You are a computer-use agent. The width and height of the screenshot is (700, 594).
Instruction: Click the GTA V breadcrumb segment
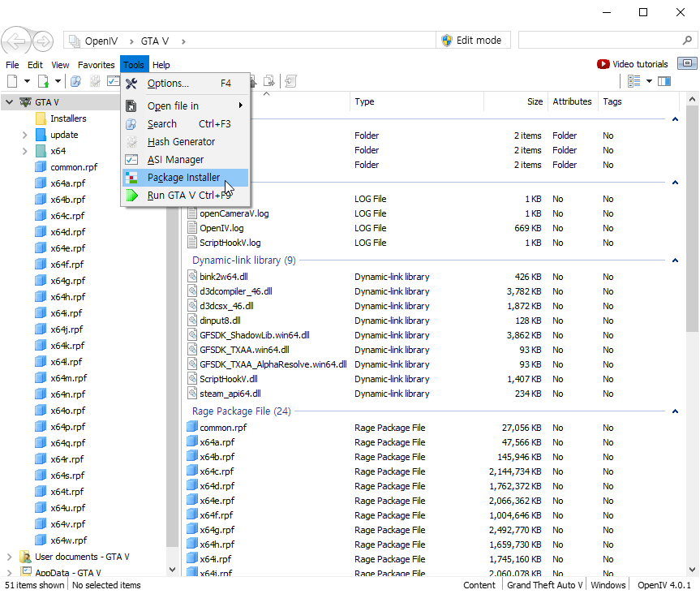154,41
